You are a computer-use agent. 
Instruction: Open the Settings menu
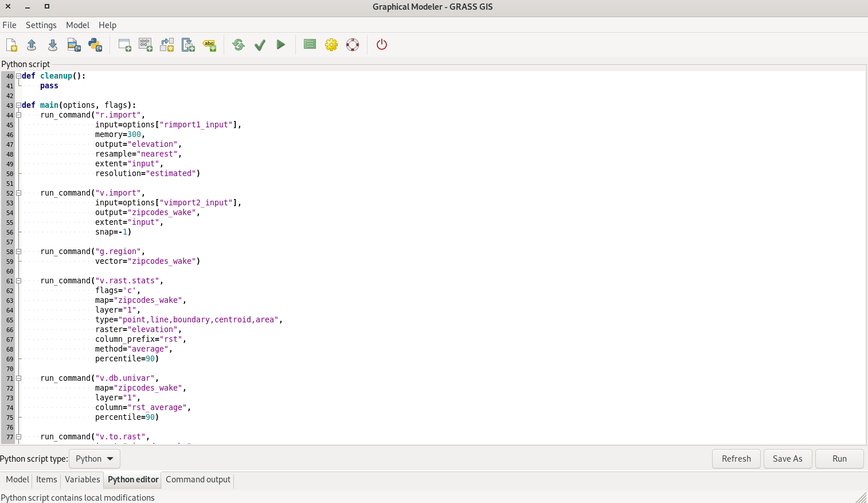(x=41, y=25)
